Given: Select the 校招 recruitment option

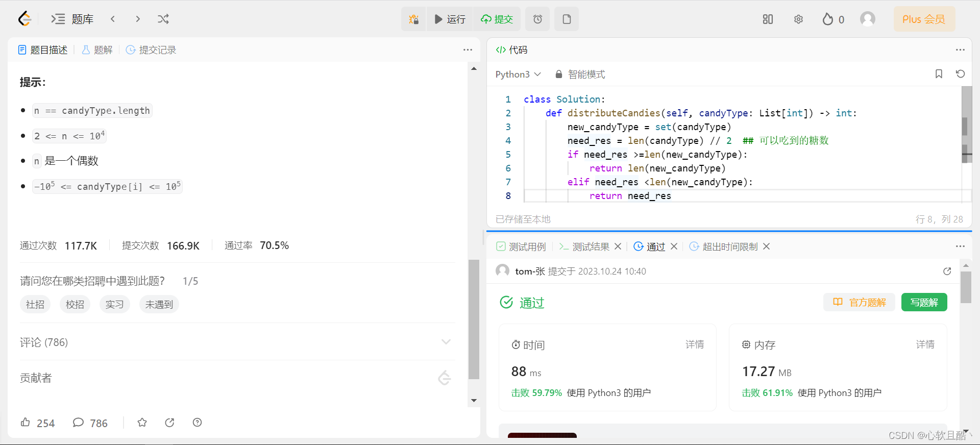Looking at the screenshot, I should point(75,305).
